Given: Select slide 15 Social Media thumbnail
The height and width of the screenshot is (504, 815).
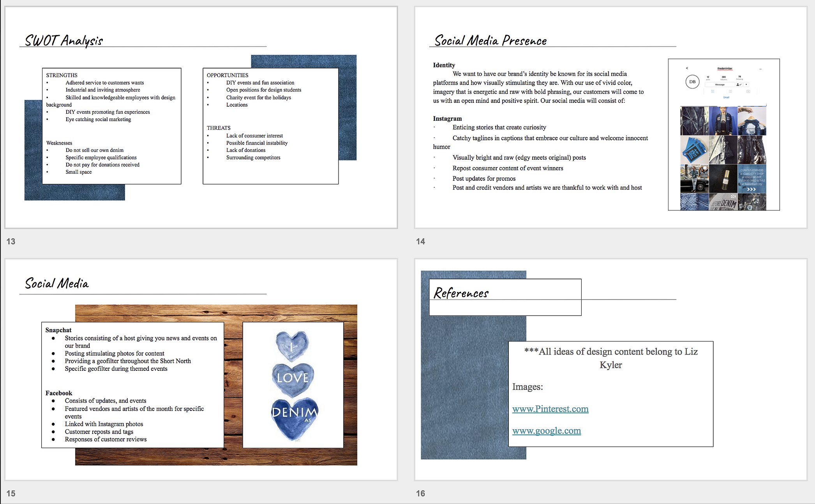Looking at the screenshot, I should 201,369.
